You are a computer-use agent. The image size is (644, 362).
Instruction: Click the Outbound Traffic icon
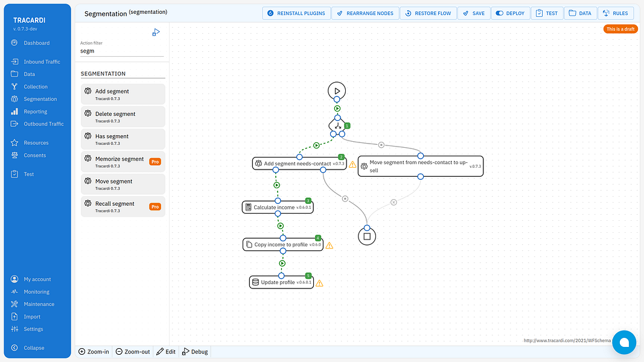(x=14, y=124)
